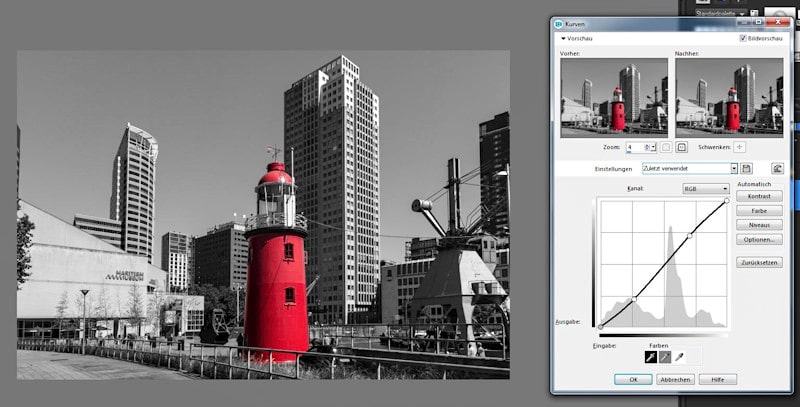This screenshot has width=800, height=407.
Task: Open the zoom value dropdown arrow
Action: (x=654, y=147)
